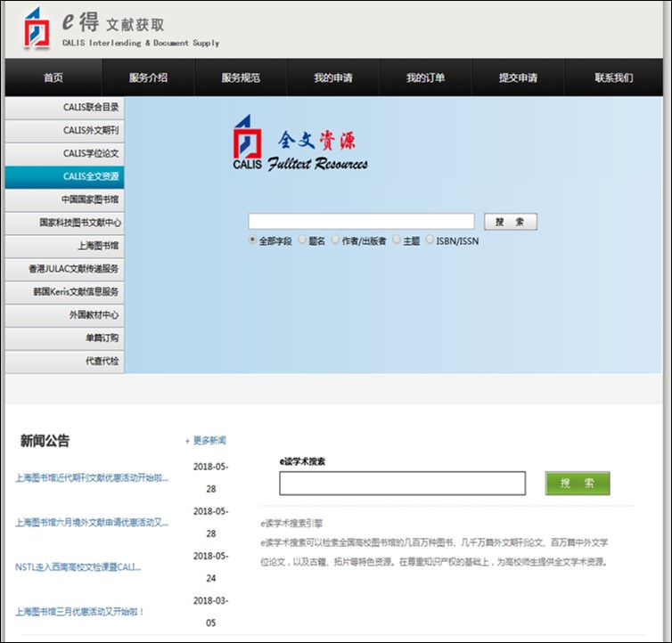
Task: Open news NSTL走入西南高校文检课暨CALI...
Action: [x=78, y=567]
